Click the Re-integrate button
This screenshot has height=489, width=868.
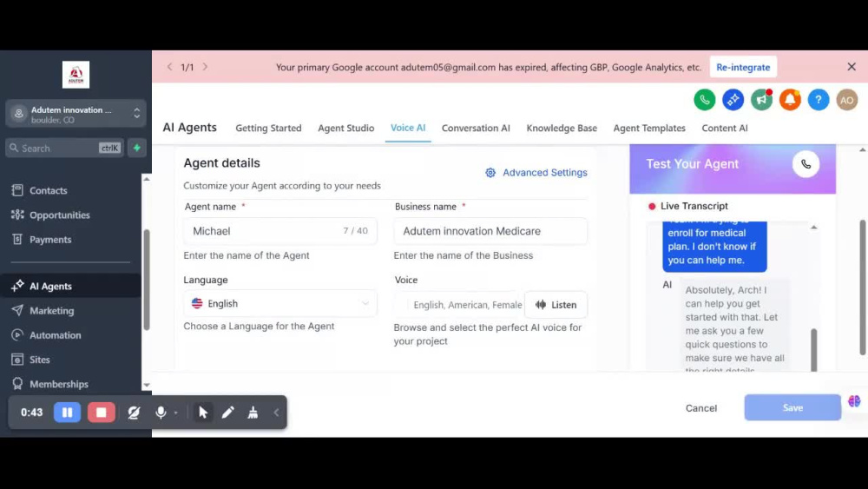point(743,67)
